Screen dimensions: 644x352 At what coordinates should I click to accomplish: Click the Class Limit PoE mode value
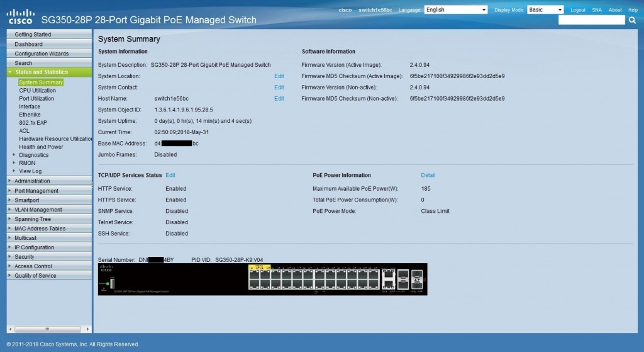[435, 211]
